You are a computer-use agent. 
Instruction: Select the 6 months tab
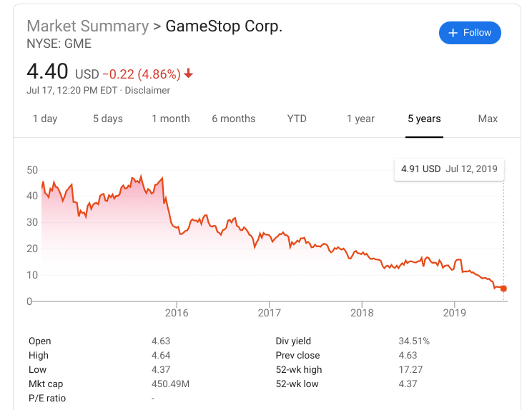[x=233, y=119]
